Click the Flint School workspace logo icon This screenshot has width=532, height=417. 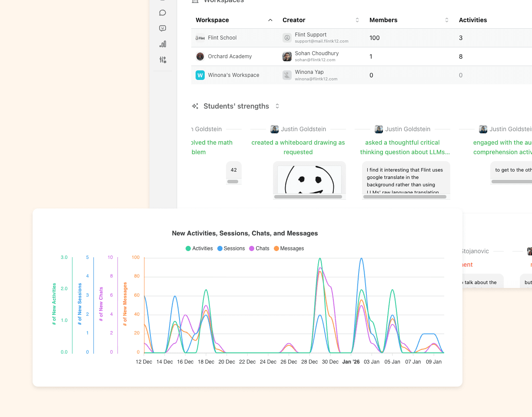[x=199, y=38]
